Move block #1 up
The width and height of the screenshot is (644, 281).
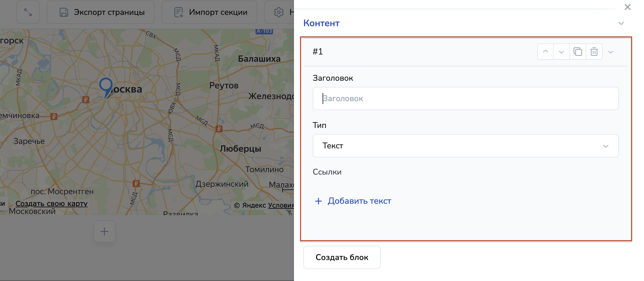(x=545, y=52)
